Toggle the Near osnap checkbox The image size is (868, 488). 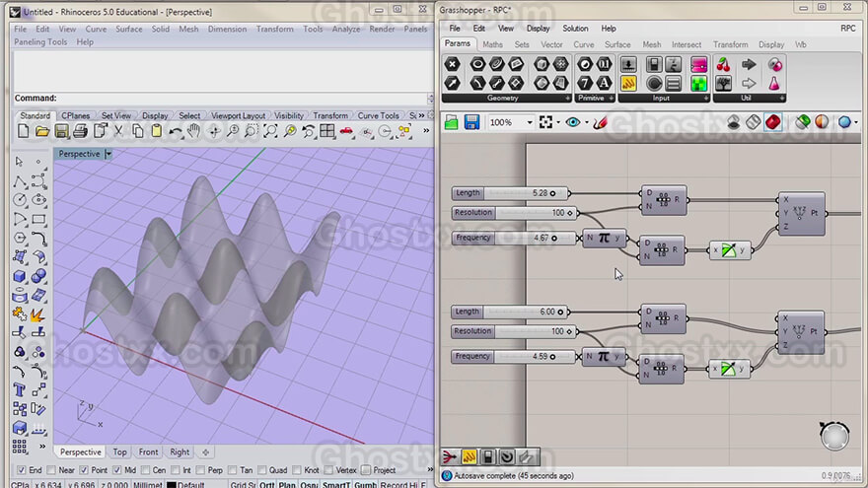(51, 470)
